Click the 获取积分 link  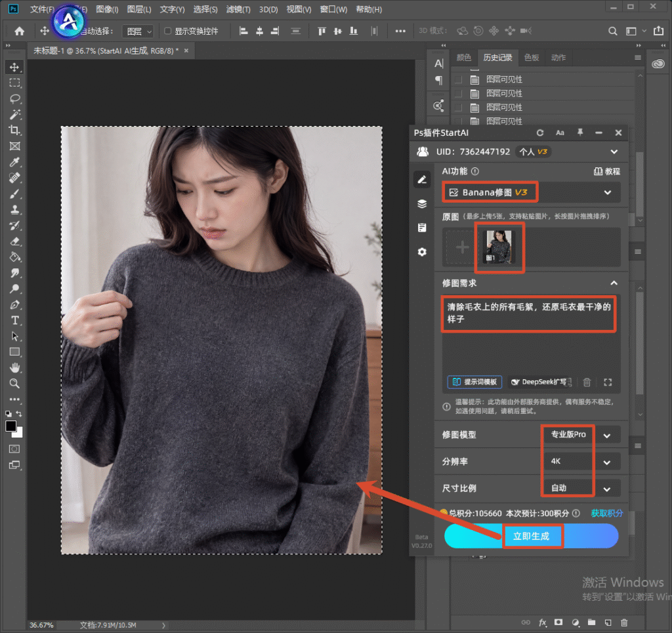[607, 513]
